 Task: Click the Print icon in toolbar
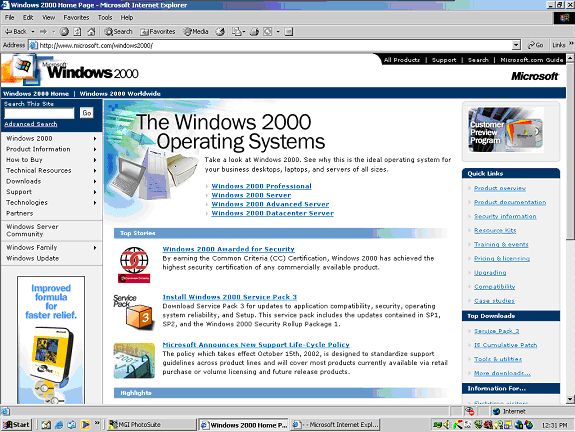pyautogui.click(x=254, y=32)
